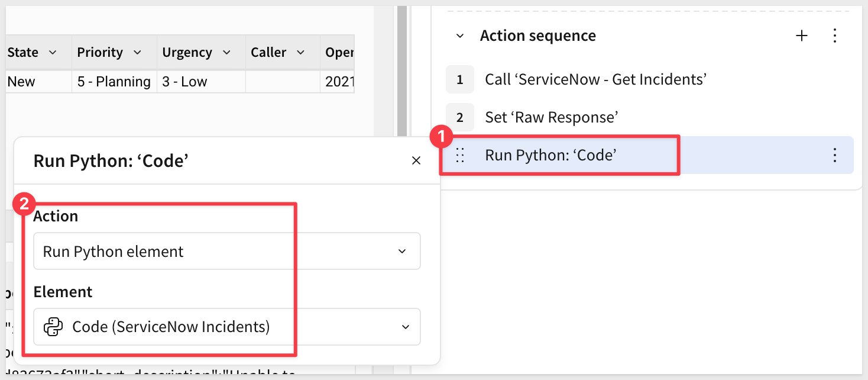Collapse the Action sequence section
Screen dimensions: 868x380
pos(460,36)
